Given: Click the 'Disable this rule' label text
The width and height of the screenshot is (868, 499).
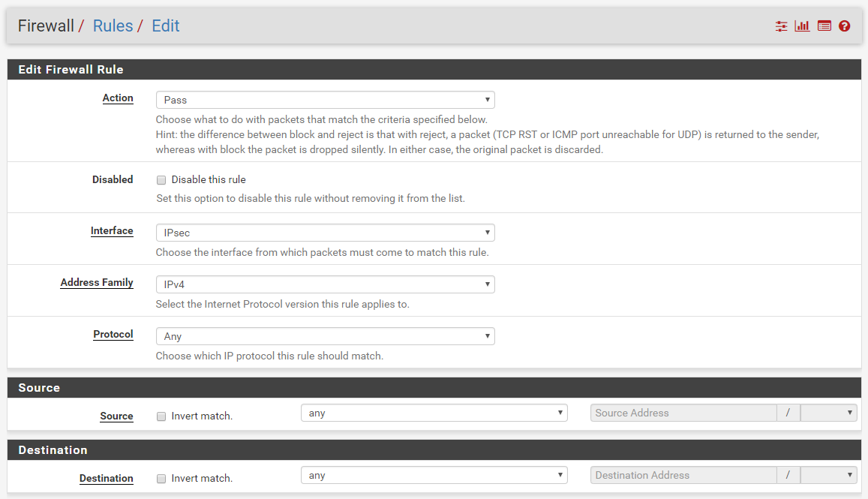Looking at the screenshot, I should point(209,179).
